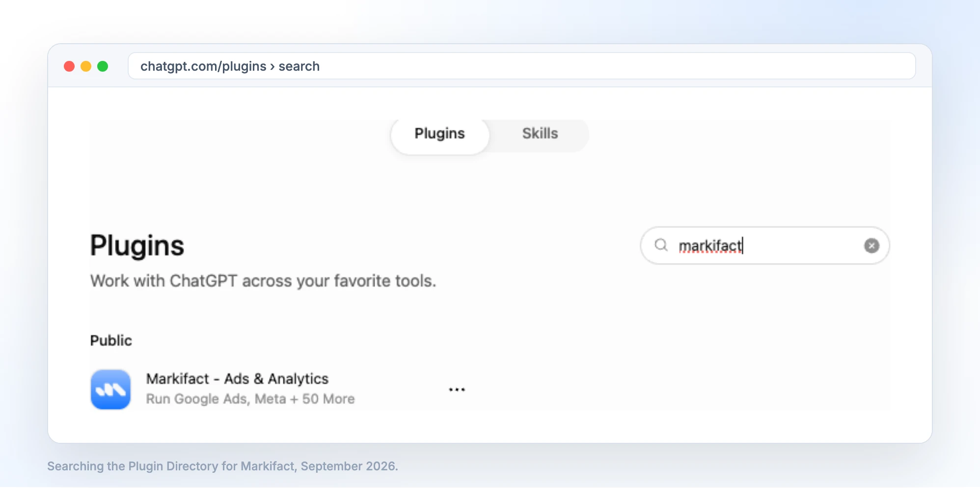Click the Public section heading
Image resolution: width=980 pixels, height=488 pixels.
[x=111, y=341]
